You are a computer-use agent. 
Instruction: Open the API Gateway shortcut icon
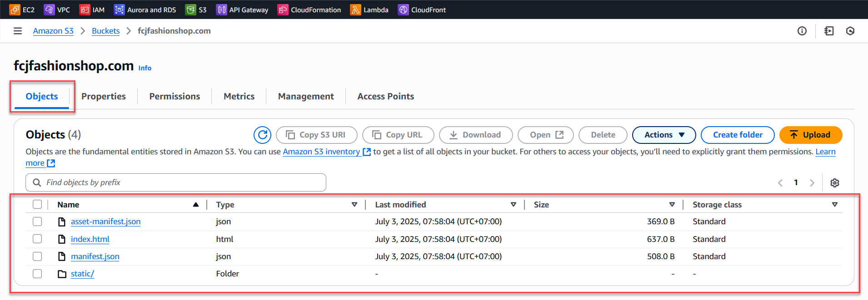pyautogui.click(x=221, y=10)
